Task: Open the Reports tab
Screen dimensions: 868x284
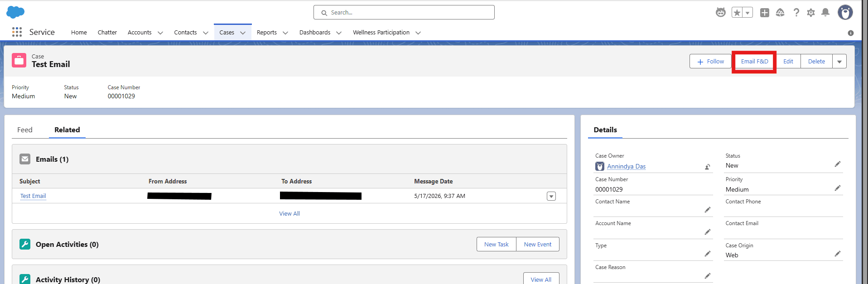Action: pyautogui.click(x=267, y=32)
